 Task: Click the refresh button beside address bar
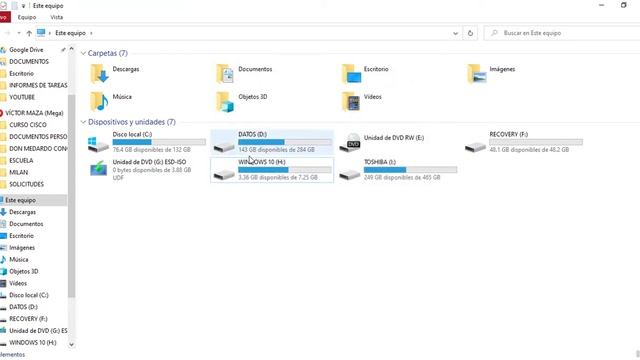[470, 33]
